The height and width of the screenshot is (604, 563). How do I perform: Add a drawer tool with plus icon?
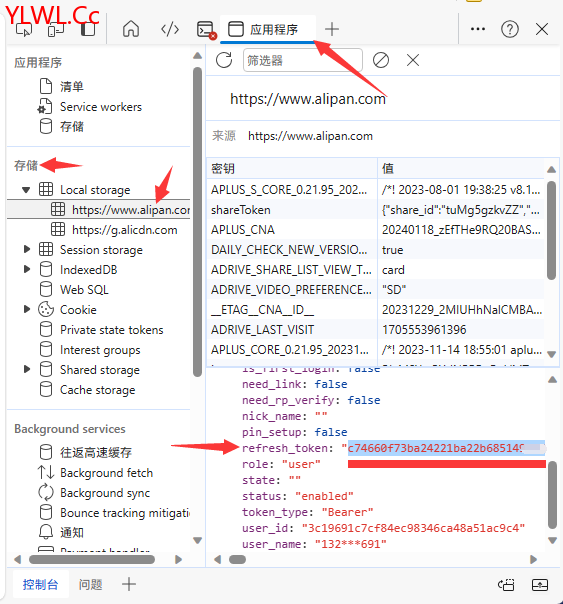pyautogui.click(x=129, y=584)
